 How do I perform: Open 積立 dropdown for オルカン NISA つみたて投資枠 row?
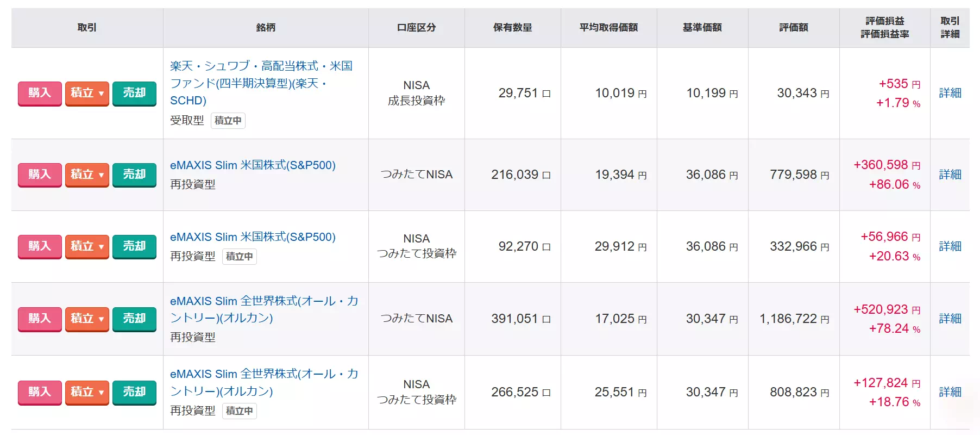coord(87,392)
